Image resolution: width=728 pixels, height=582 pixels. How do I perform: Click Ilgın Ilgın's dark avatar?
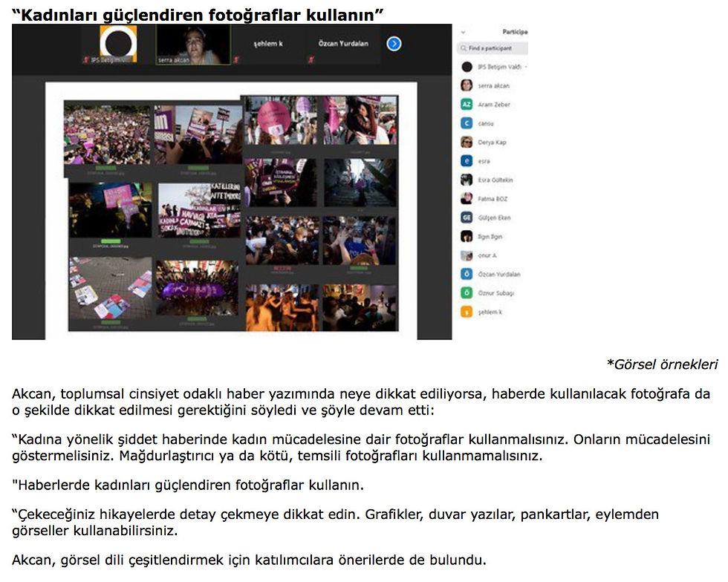pyautogui.click(x=467, y=236)
